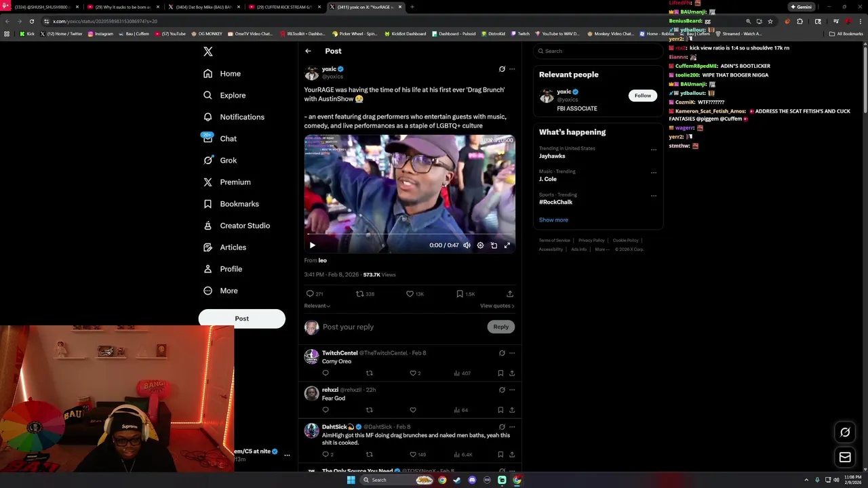Viewport: 868px width, 488px height.
Task: Share the main post
Action: pos(510,294)
